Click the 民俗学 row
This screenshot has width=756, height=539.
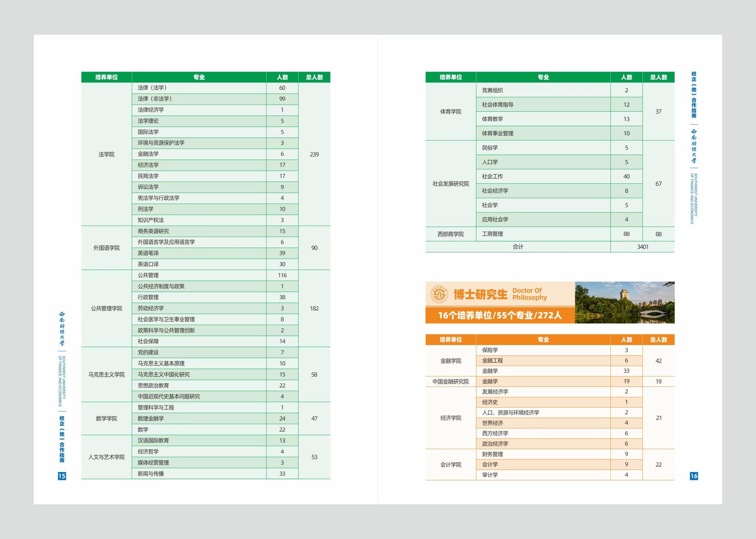click(x=559, y=148)
